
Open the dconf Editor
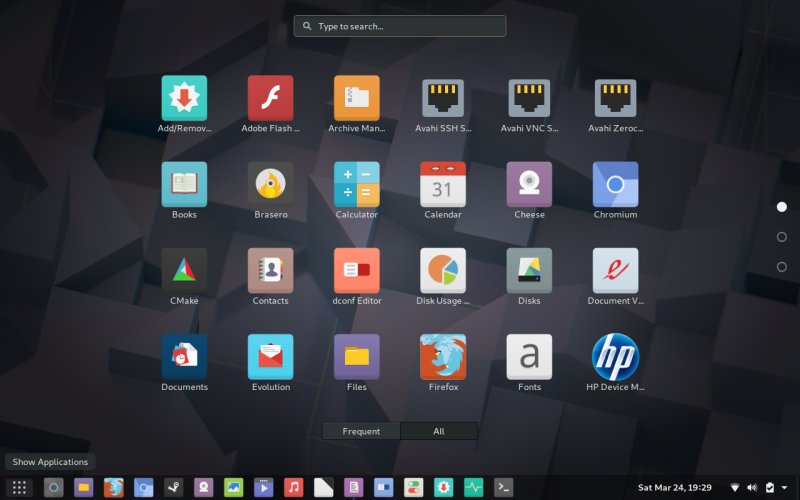[x=356, y=270]
